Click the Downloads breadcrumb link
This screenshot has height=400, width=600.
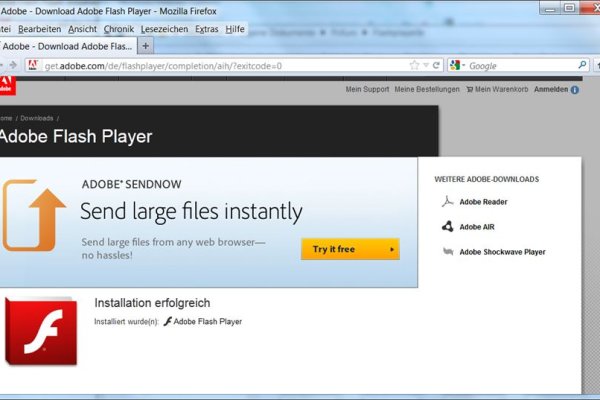37,118
